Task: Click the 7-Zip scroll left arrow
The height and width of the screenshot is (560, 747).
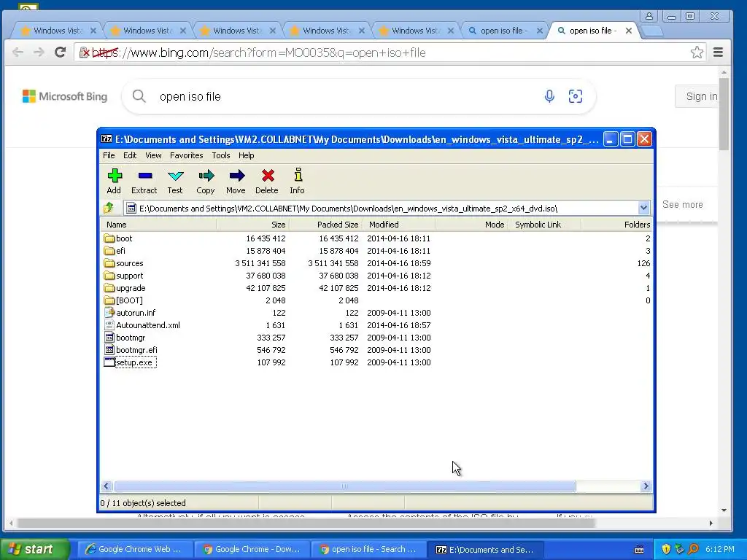Action: pos(107,486)
